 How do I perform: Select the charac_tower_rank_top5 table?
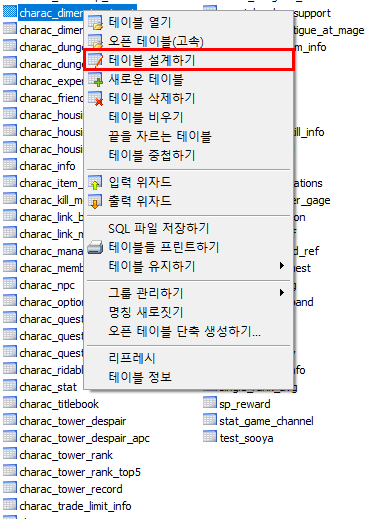[x=80, y=472]
